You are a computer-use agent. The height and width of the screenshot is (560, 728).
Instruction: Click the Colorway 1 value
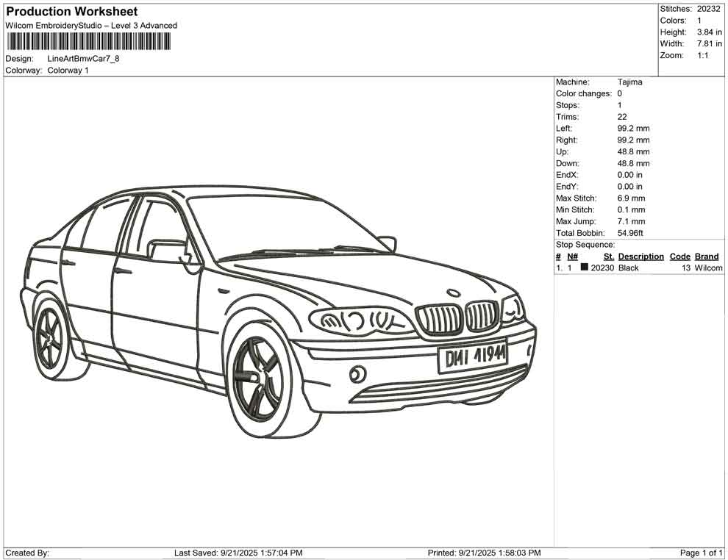click(68, 71)
